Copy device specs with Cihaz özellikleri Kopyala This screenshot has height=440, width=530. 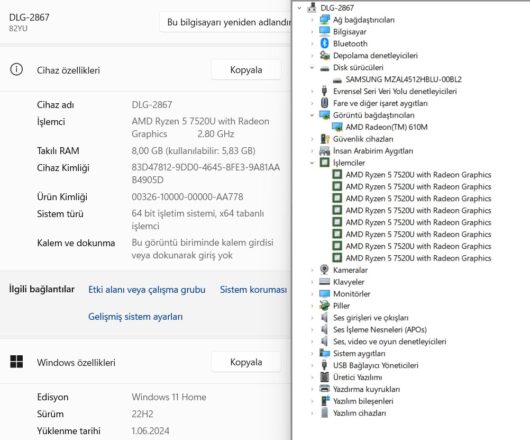(x=246, y=70)
